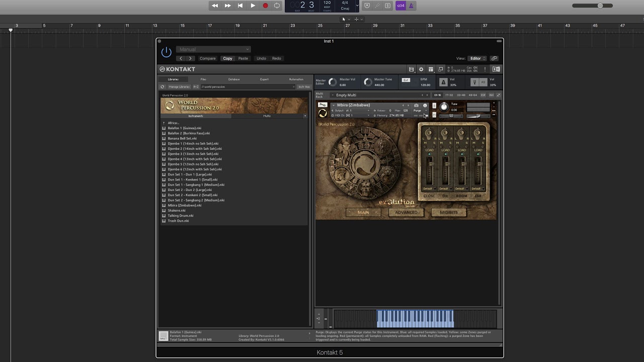Toggle the LOAD light on CLOSE mic channel
The width and height of the screenshot is (644, 362).
coord(429,154)
